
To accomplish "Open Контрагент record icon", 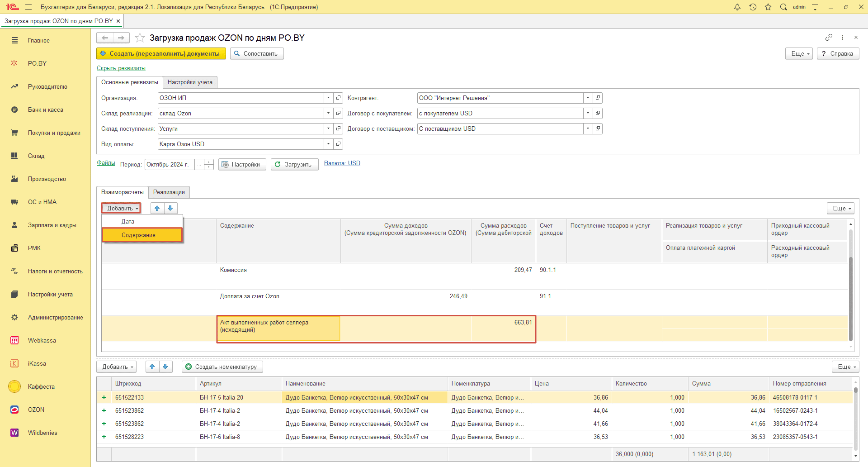I will point(598,98).
